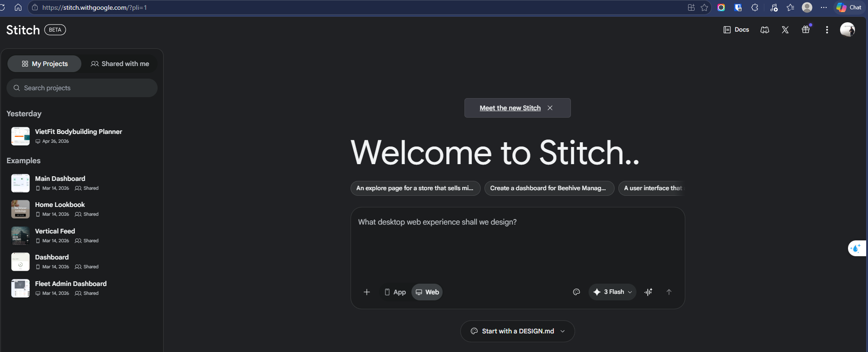Open the Copilot Chat button

[x=849, y=7]
